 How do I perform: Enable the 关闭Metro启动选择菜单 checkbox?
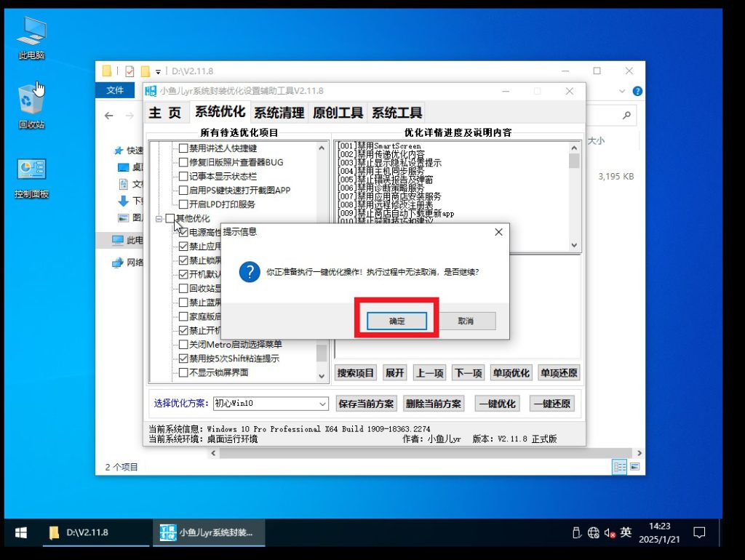tap(183, 344)
